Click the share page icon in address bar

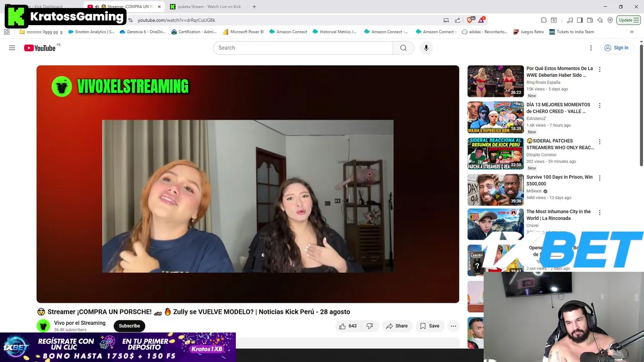click(x=457, y=20)
